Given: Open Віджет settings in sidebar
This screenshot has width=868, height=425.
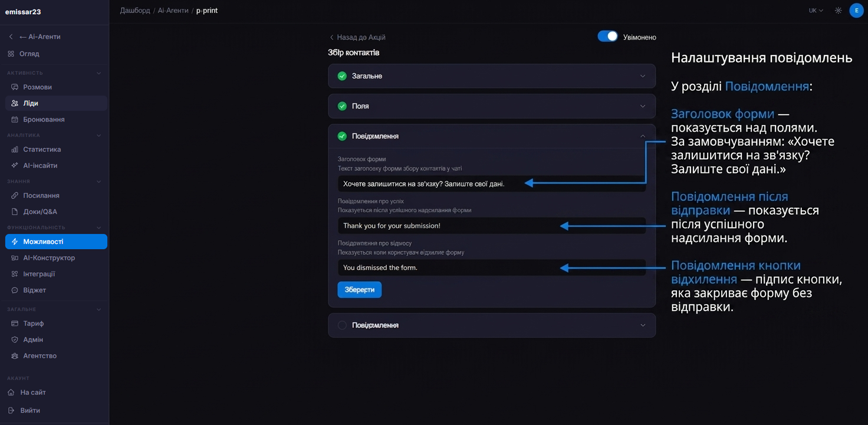Looking at the screenshot, I should pyautogui.click(x=34, y=290).
